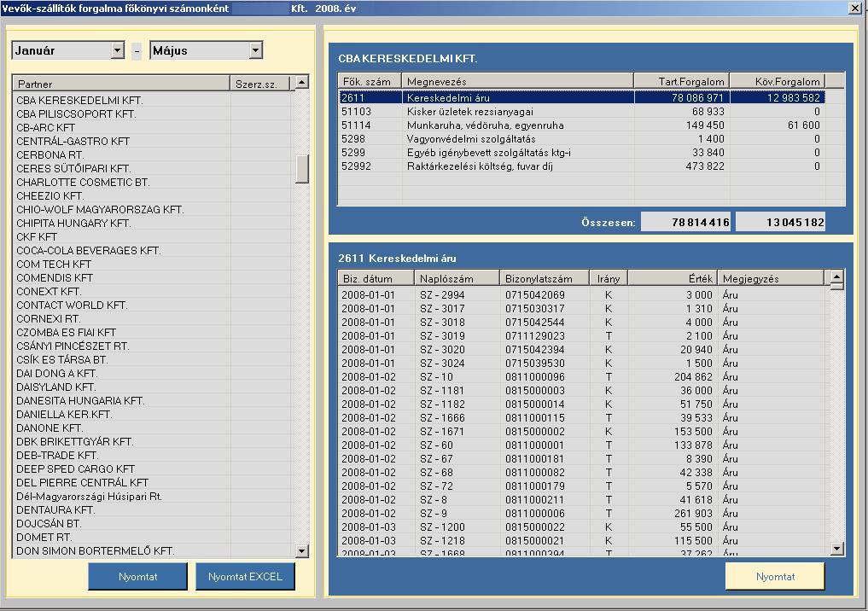Close the window with the X button
This screenshot has height=611, width=868.
(855, 9)
